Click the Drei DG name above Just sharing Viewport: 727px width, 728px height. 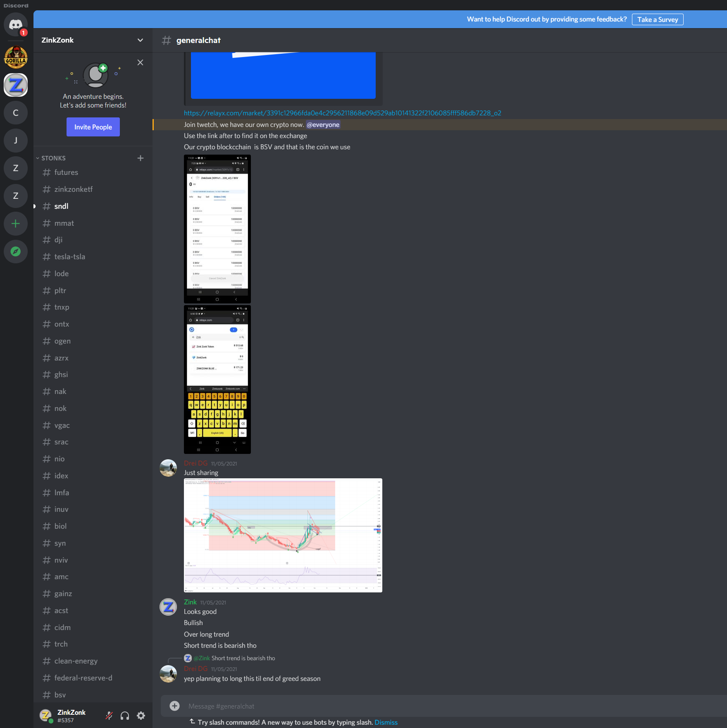195,463
